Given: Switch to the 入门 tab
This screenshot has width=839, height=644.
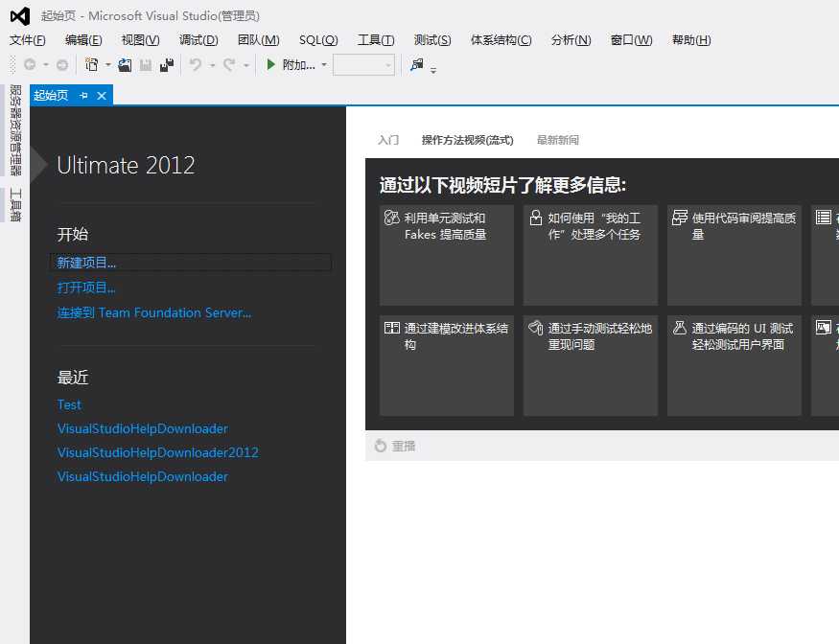Looking at the screenshot, I should [x=388, y=140].
